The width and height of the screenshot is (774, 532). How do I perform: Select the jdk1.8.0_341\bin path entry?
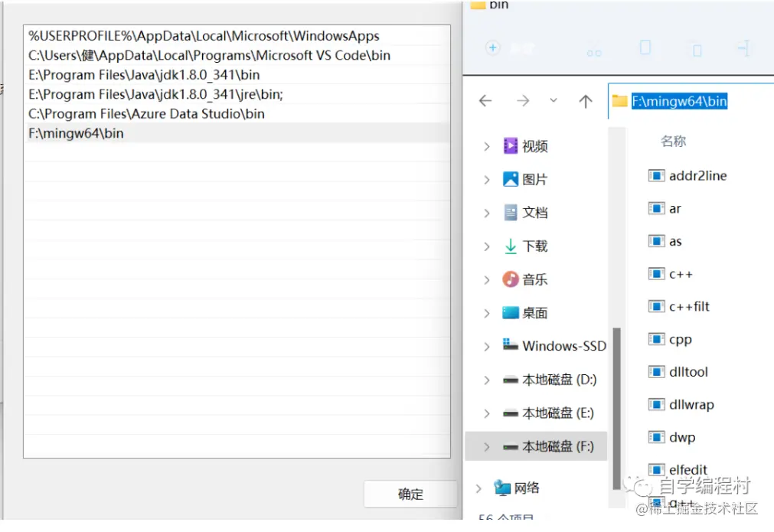(x=237, y=75)
